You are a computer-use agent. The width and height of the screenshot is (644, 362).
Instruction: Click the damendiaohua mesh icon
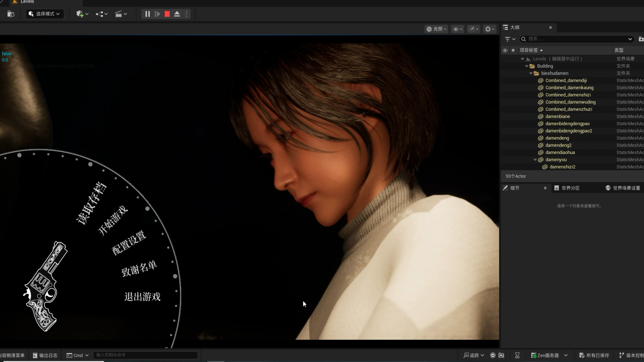(540, 153)
